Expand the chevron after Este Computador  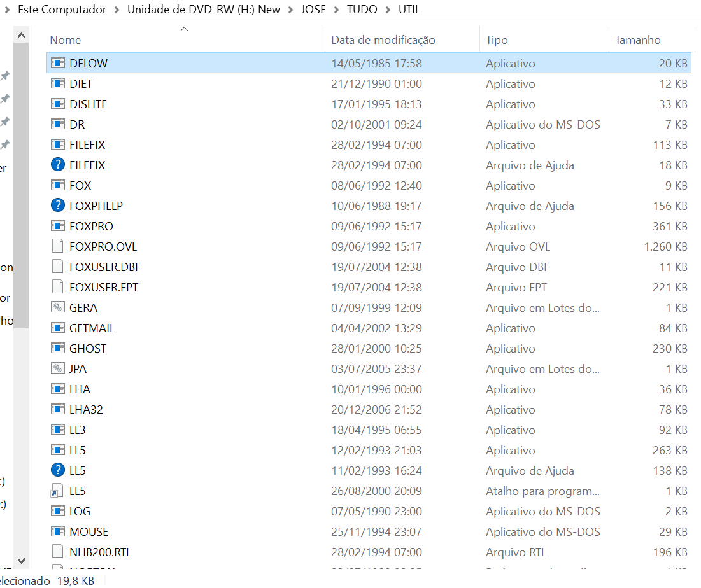coord(117,10)
